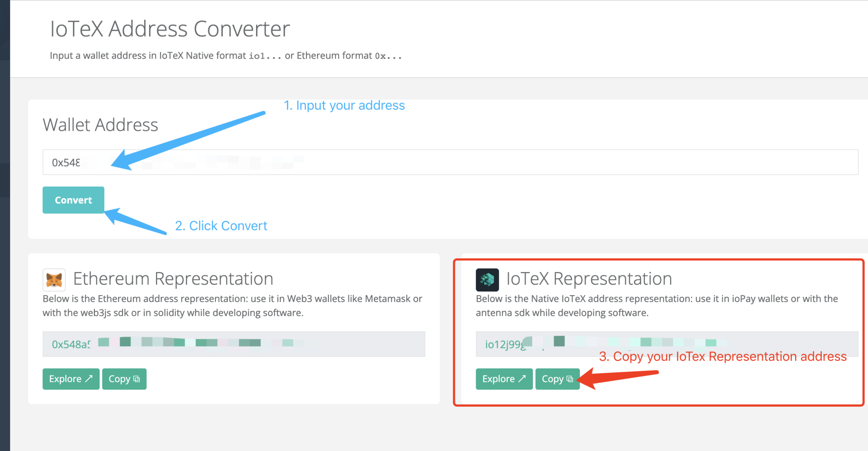Screen dimensions: 868x451
Task: Open Explore under IoTeX Representation
Action: point(504,379)
